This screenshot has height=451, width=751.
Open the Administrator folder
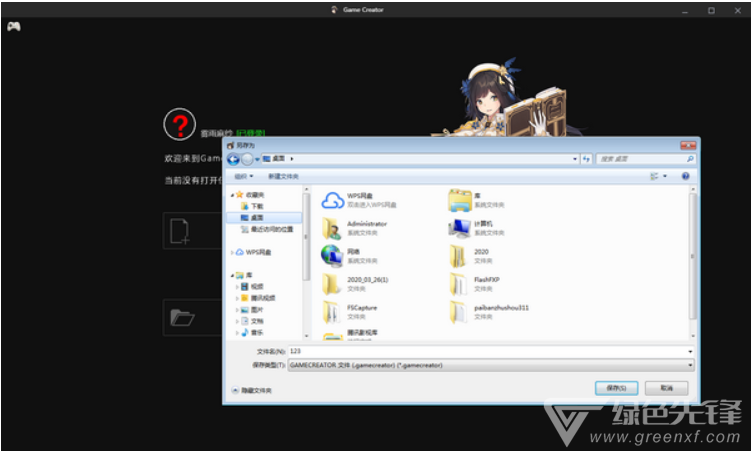[333, 228]
